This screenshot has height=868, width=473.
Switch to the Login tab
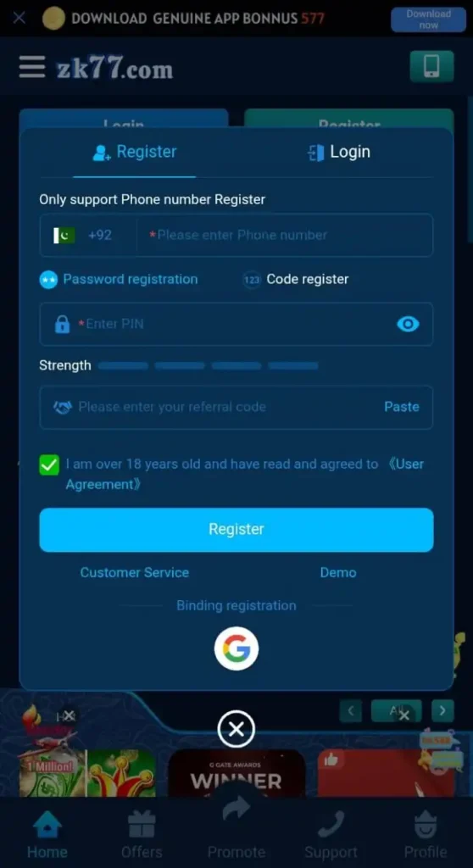pos(338,153)
